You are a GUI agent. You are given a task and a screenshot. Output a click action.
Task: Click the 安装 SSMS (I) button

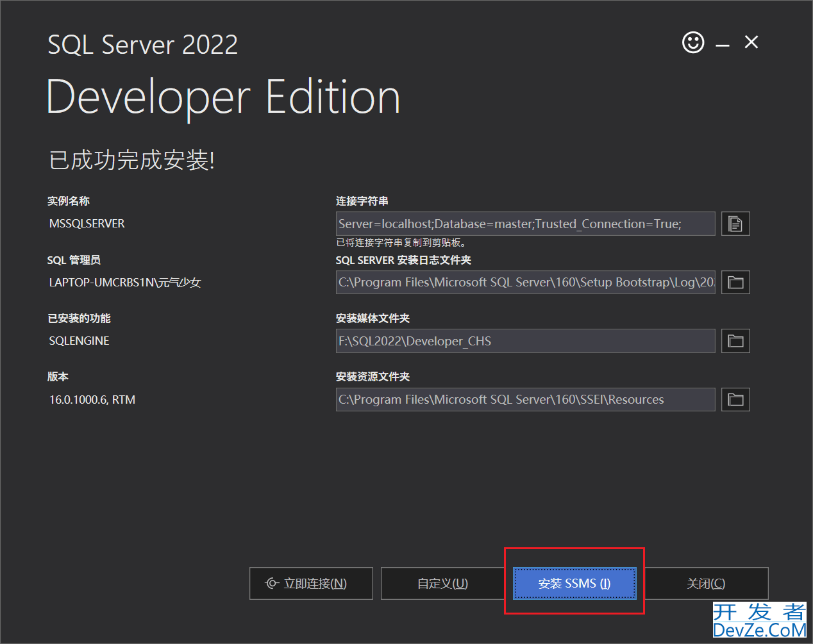[574, 583]
